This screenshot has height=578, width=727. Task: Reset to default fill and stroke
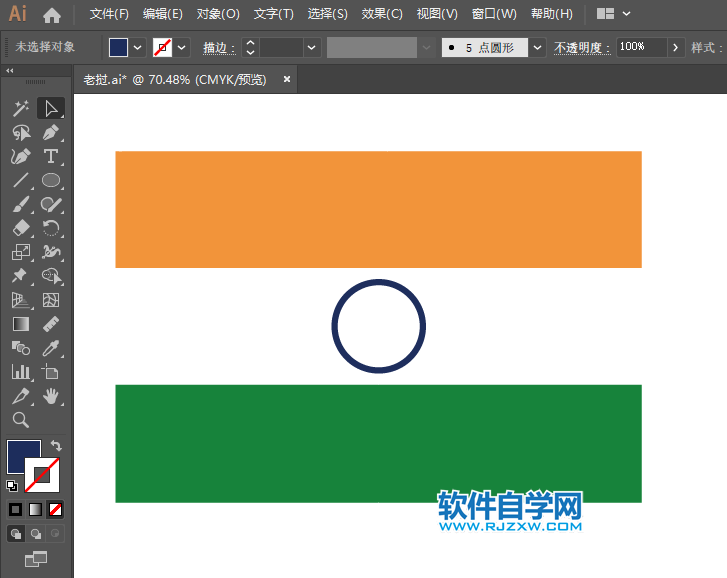pos(12,486)
